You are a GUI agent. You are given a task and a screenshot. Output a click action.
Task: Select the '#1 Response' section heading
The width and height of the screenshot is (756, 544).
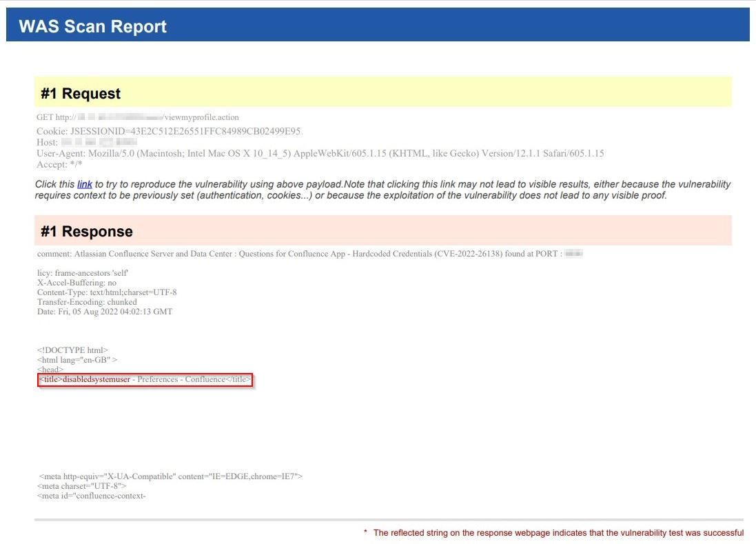pyautogui.click(x=87, y=231)
